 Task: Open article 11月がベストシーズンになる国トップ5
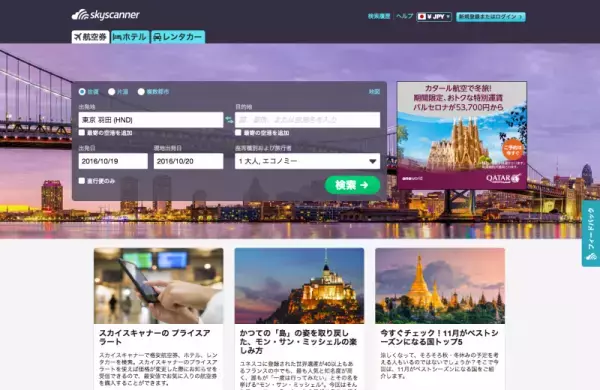[439, 337]
